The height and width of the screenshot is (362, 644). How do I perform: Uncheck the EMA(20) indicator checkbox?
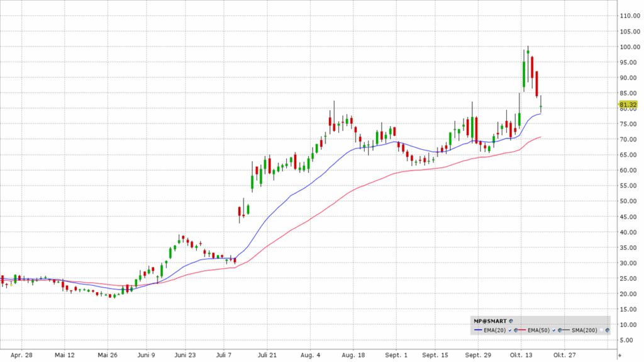(509, 330)
